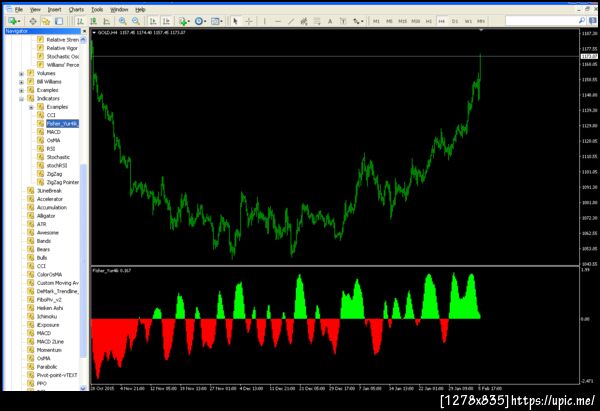600x411 pixels.
Task: Select the Fisher_Yur4ik indicator in Navigator
Action: click(62, 124)
